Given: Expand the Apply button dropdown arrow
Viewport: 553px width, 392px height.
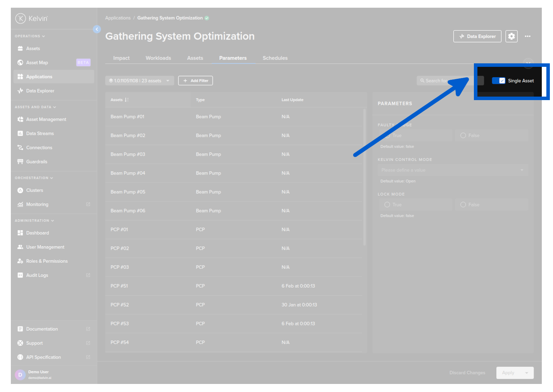Looking at the screenshot, I should pyautogui.click(x=527, y=373).
